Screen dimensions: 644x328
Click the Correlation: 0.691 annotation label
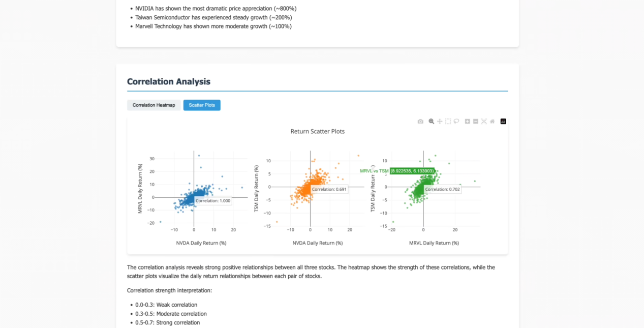[329, 189]
